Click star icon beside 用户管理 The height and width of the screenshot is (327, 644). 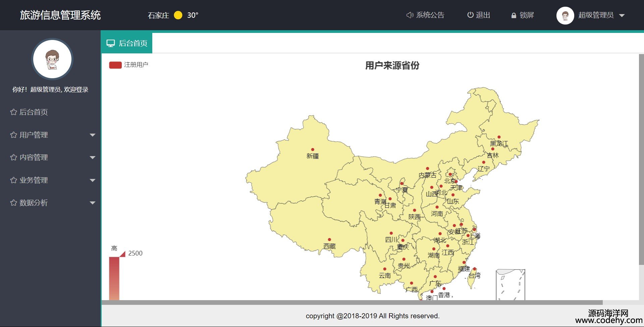(x=13, y=135)
